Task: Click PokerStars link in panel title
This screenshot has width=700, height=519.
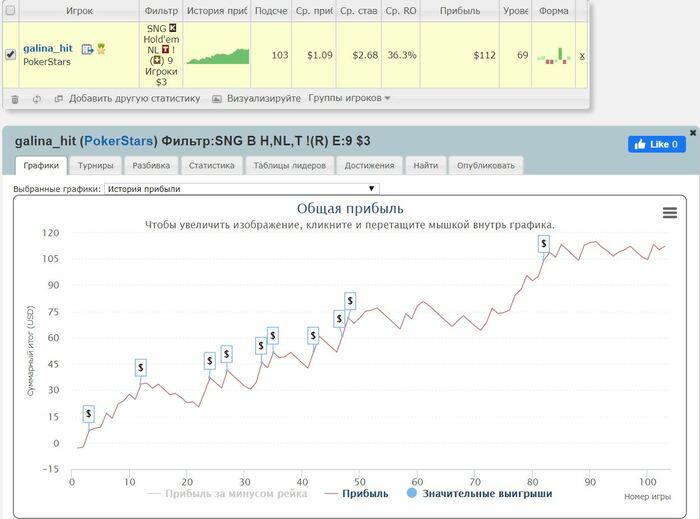Action: [118, 141]
